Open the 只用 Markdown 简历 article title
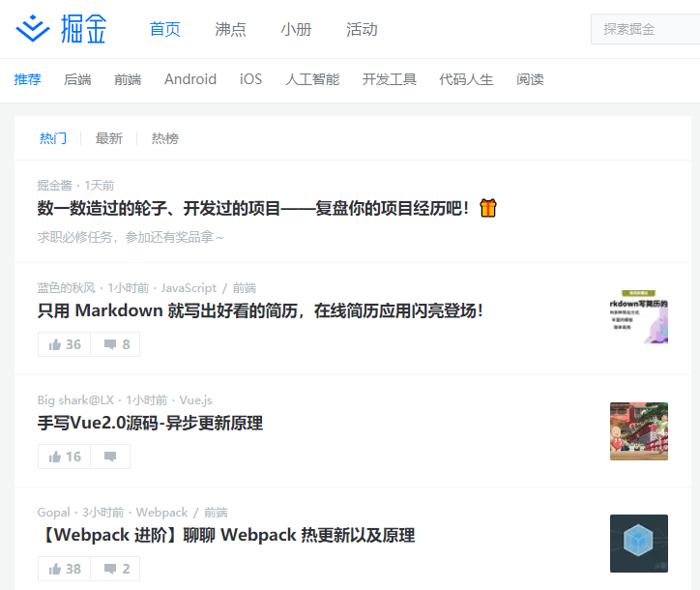Image resolution: width=700 pixels, height=590 pixels. [260, 310]
